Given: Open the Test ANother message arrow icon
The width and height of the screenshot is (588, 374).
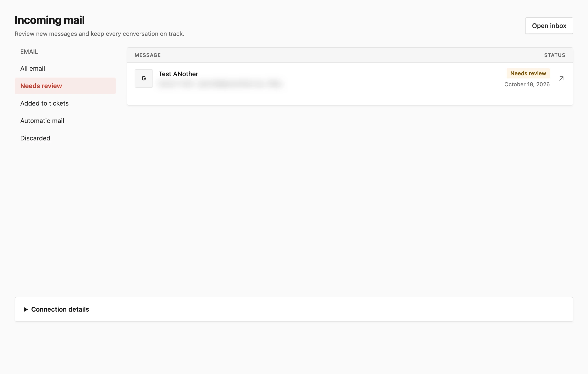Looking at the screenshot, I should point(561,78).
